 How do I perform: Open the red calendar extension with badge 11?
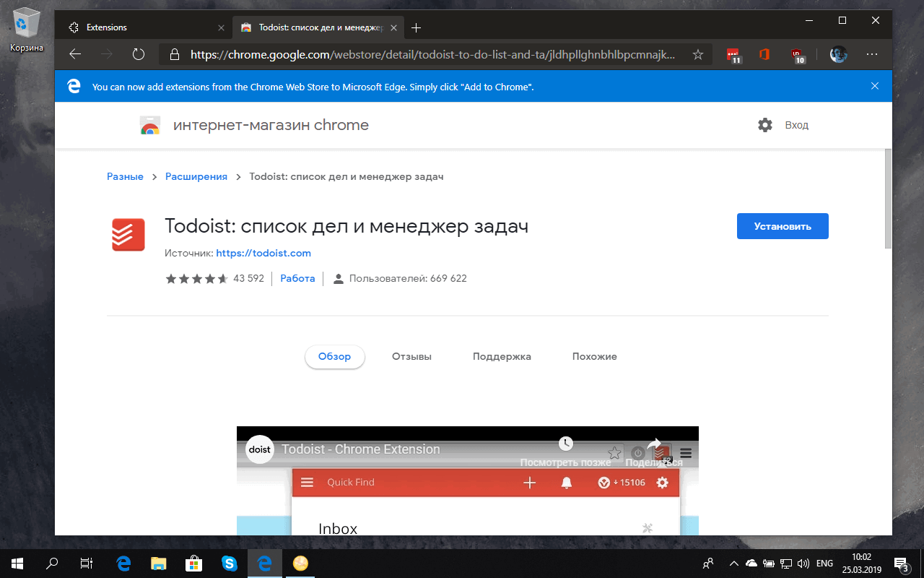tap(733, 55)
